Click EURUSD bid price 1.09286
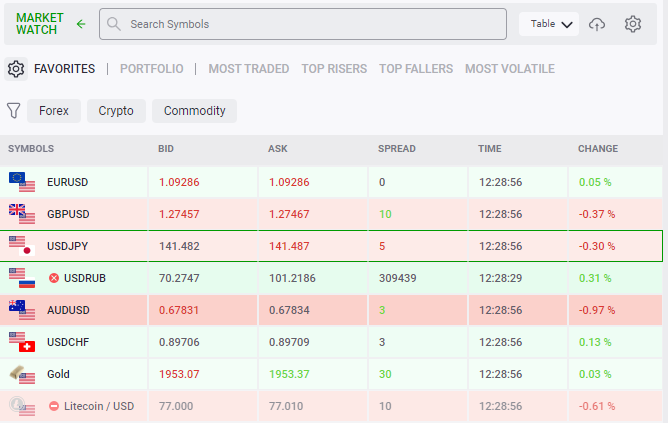The height and width of the screenshot is (423, 668). [179, 182]
